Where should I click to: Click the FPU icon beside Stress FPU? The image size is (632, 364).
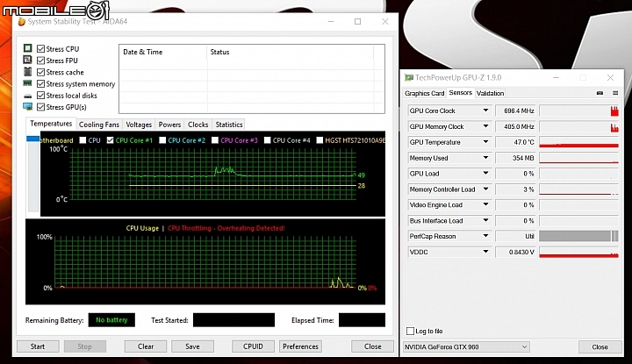(27, 60)
